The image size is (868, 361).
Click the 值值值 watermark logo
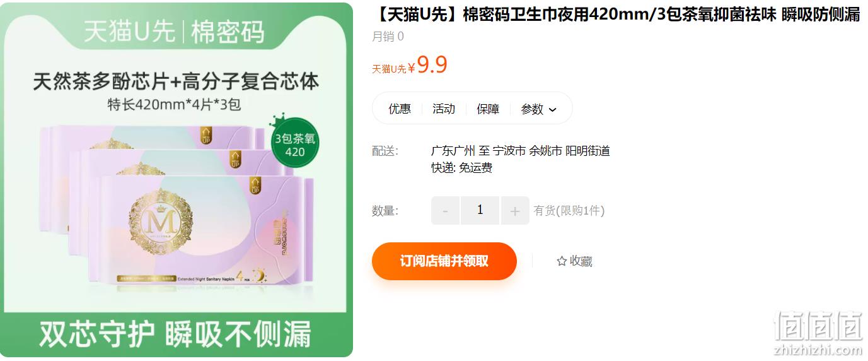tap(817, 334)
